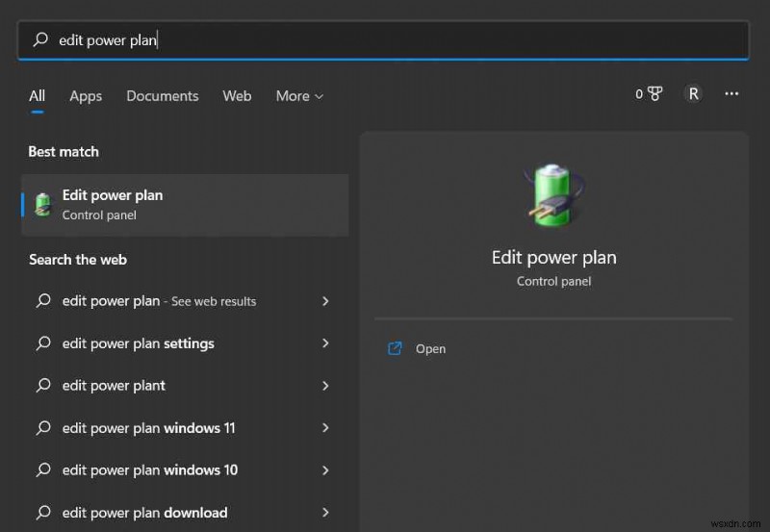The width and height of the screenshot is (770, 532).
Task: Expand arrow for edit power plan settings
Action: 325,343
